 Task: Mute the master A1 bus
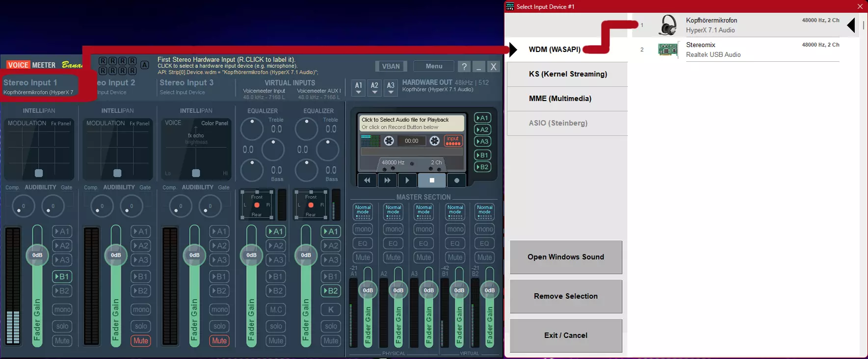coord(363,257)
